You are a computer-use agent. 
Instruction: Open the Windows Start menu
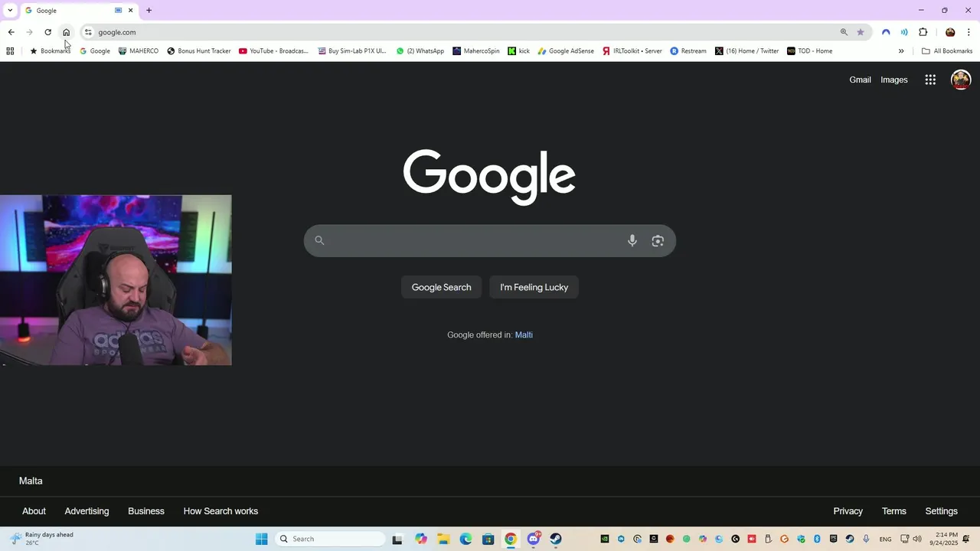261,539
